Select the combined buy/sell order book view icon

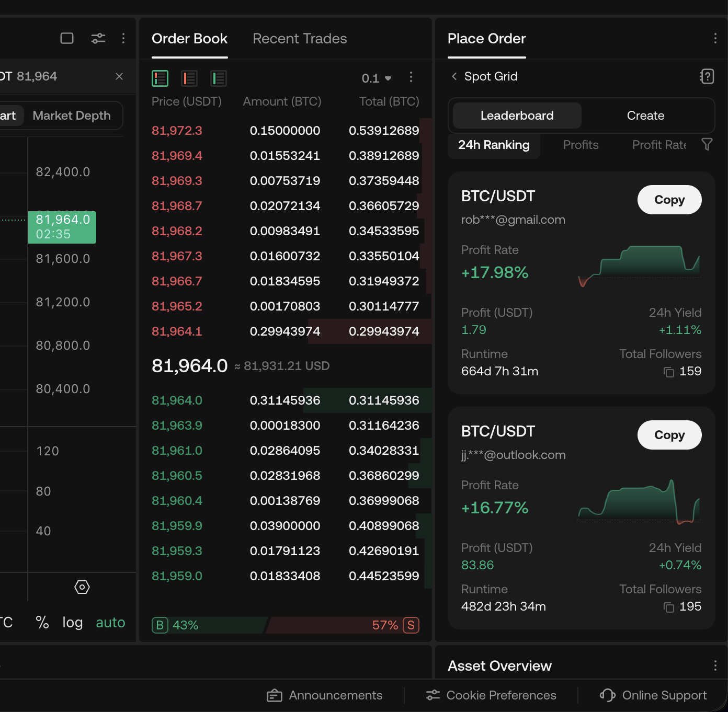[160, 78]
